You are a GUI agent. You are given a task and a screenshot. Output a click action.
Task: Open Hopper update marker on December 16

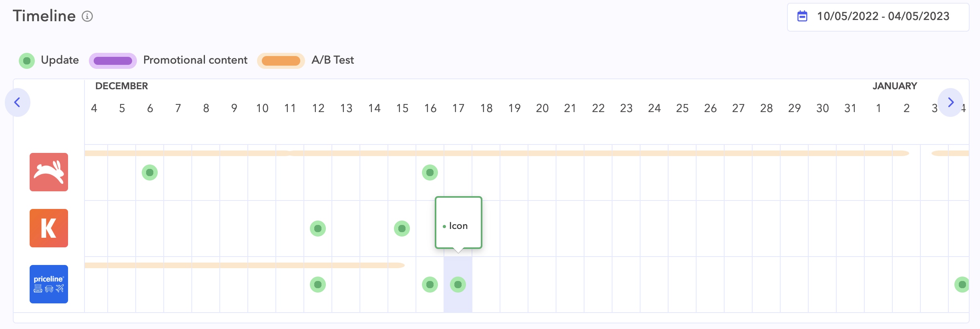(430, 173)
